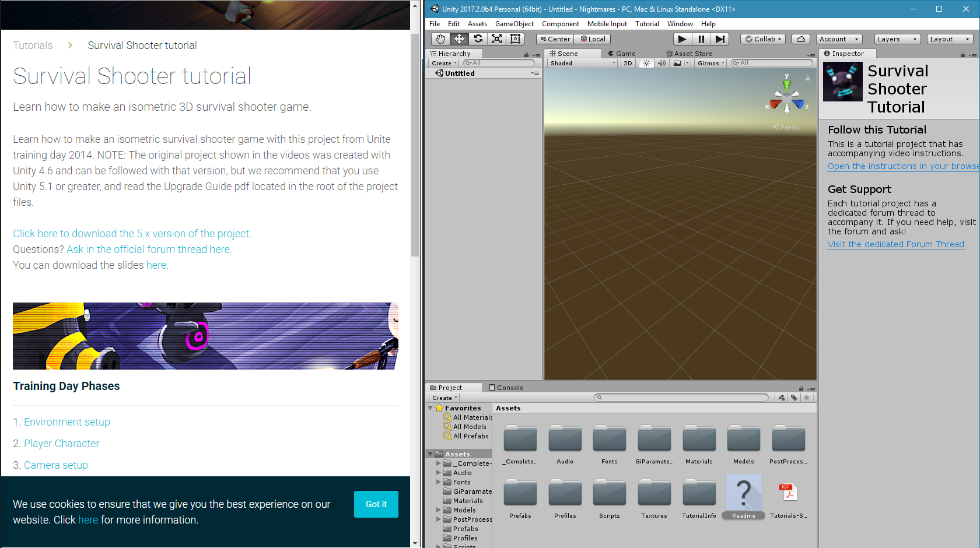Open the Player Character link
The width and height of the screenshot is (980, 548).
[x=61, y=444]
